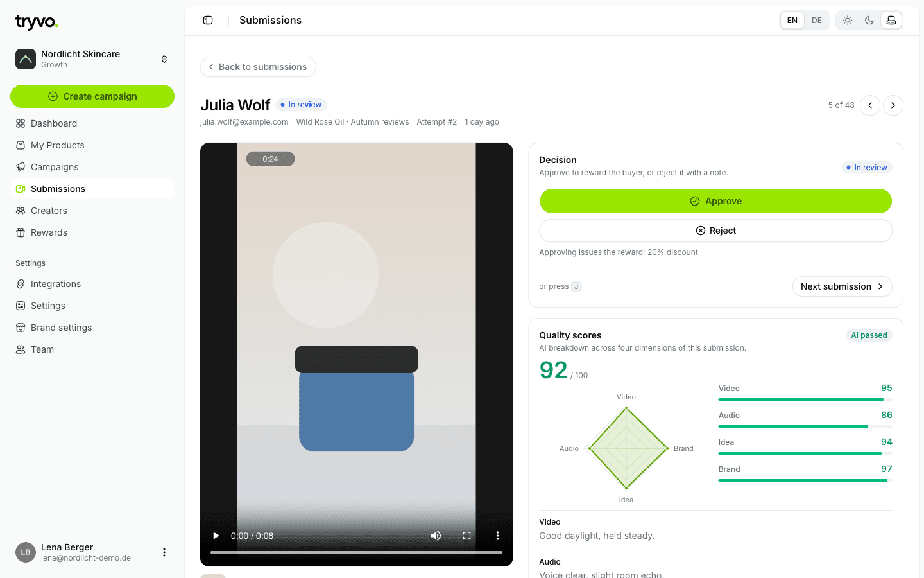Click the LB user avatar
The image size is (924, 578).
(26, 552)
